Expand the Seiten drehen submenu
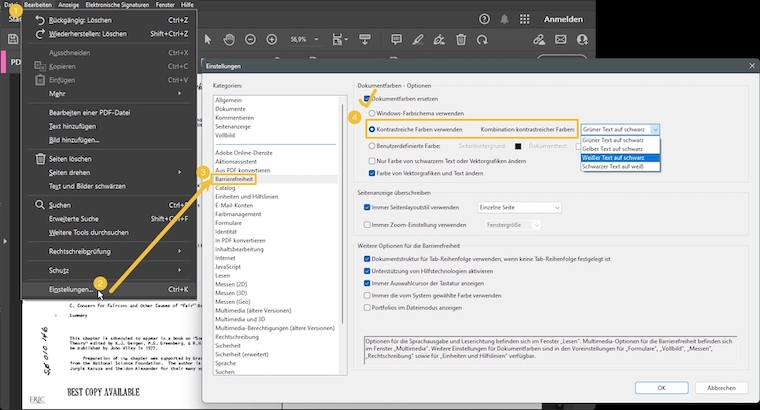This screenshot has width=760, height=410. pos(111,173)
